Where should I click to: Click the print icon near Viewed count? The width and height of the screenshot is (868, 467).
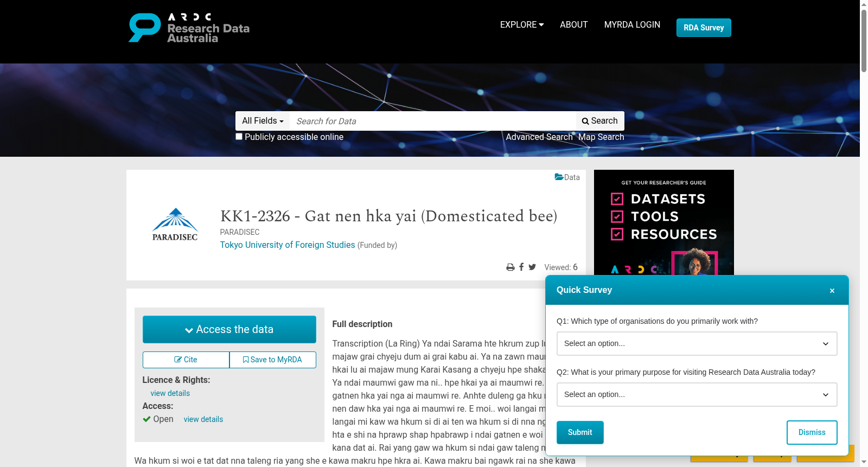pyautogui.click(x=510, y=267)
